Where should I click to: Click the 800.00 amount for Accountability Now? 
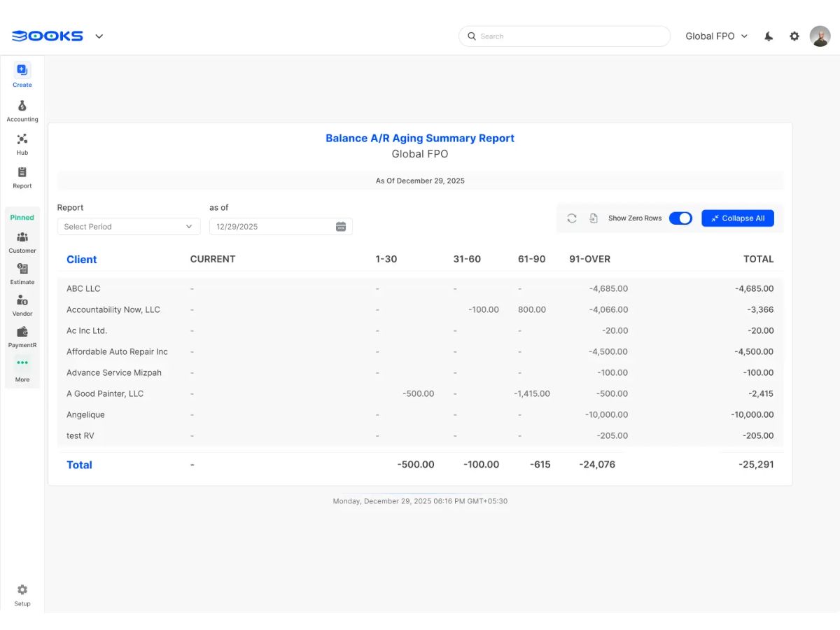point(532,309)
